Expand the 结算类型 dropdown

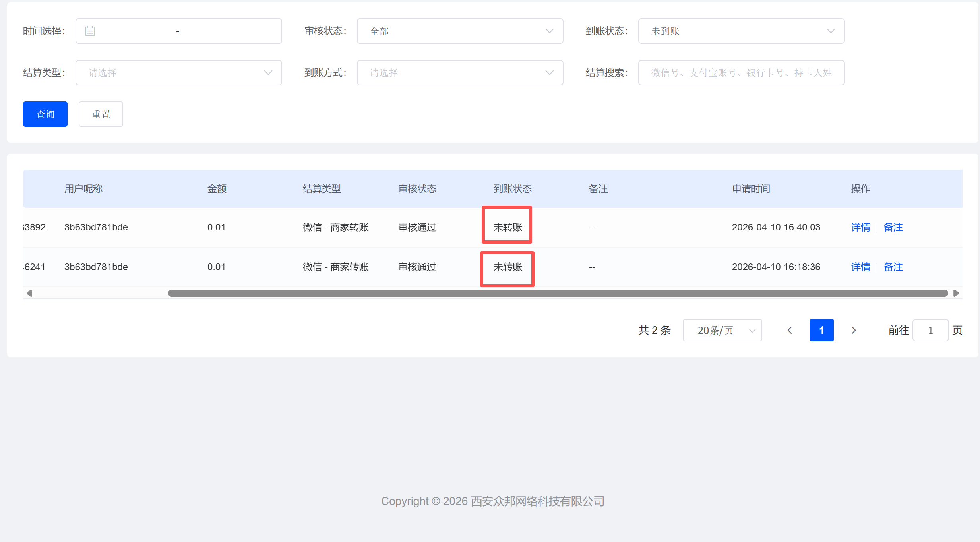[178, 73]
